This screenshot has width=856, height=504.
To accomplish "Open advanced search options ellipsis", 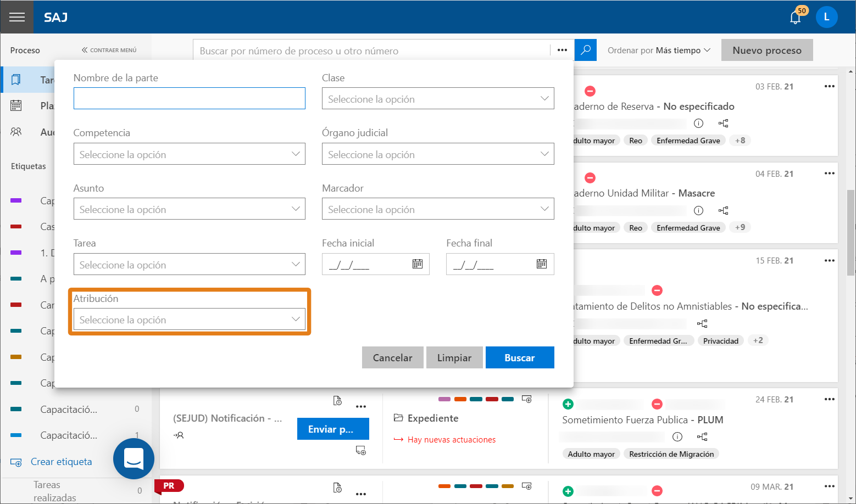I will click(x=562, y=50).
